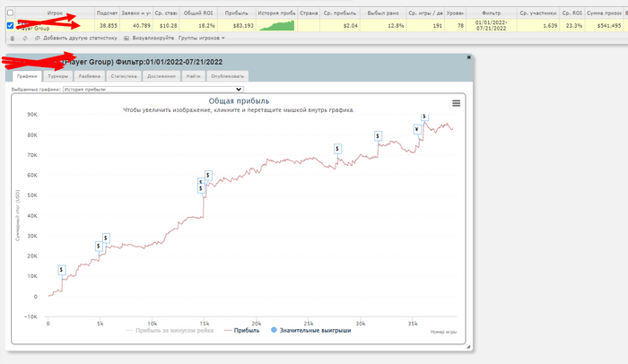Click the 'Выбыл рано' column header
This screenshot has height=364, width=628.
[383, 13]
